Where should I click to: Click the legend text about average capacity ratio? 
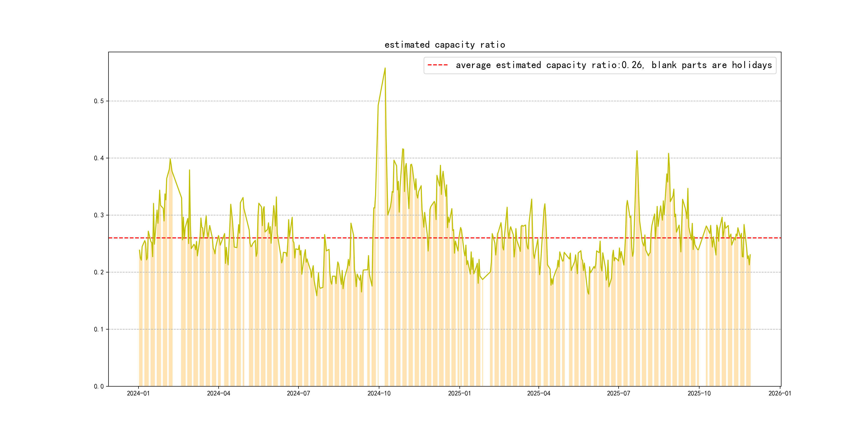(x=613, y=65)
